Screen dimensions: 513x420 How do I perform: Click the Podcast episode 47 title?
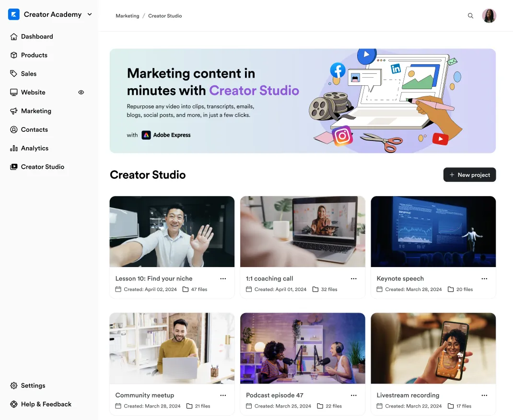tap(275, 396)
